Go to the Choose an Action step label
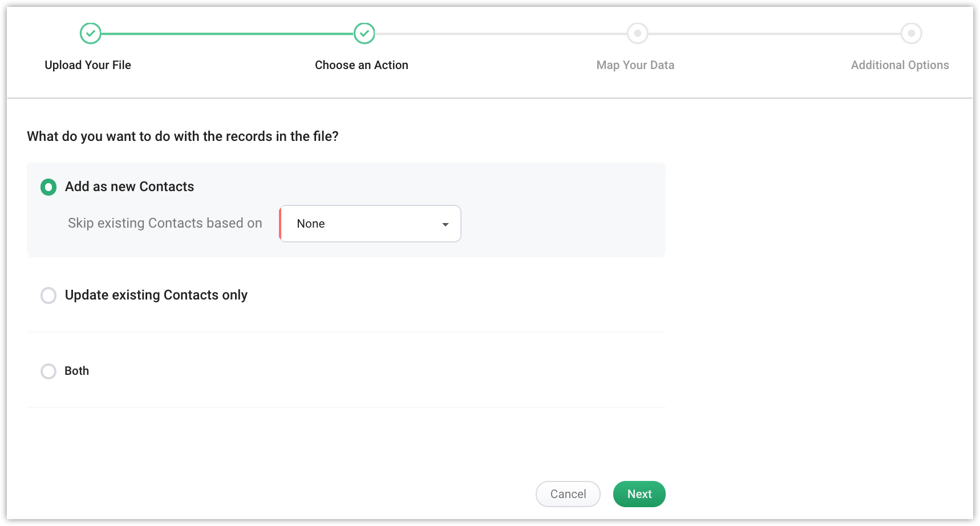This screenshot has width=980, height=526. tap(362, 65)
